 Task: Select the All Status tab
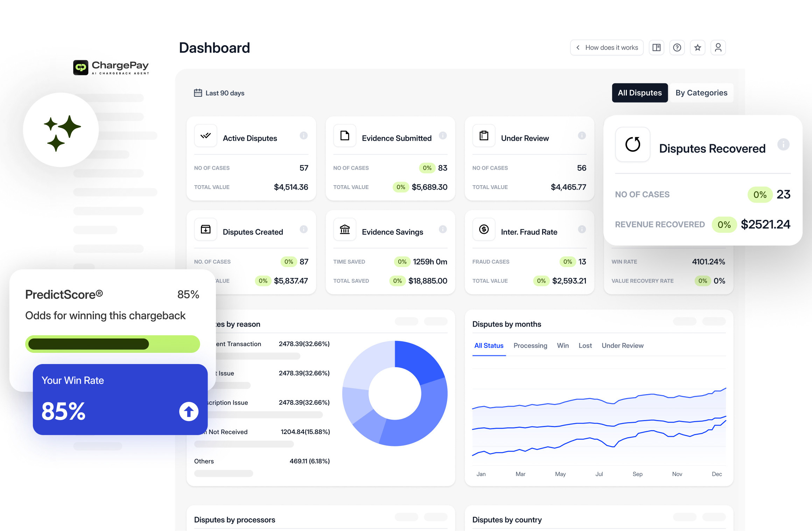tap(489, 345)
